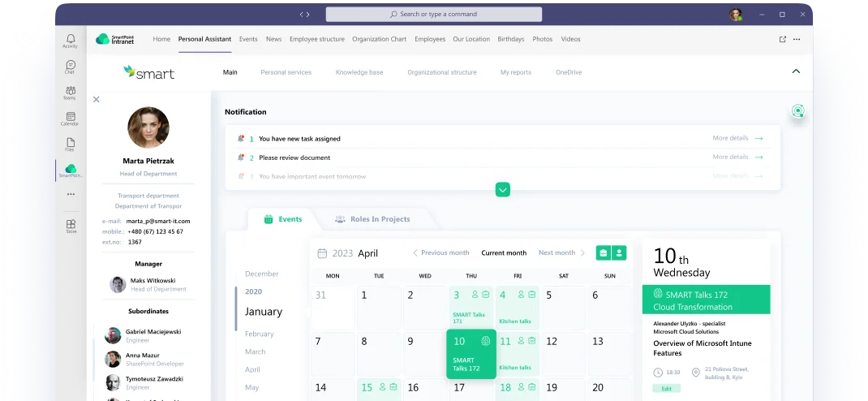Open the tab options ellipsis menu
This screenshot has width=868, height=401.
pos(797,39)
